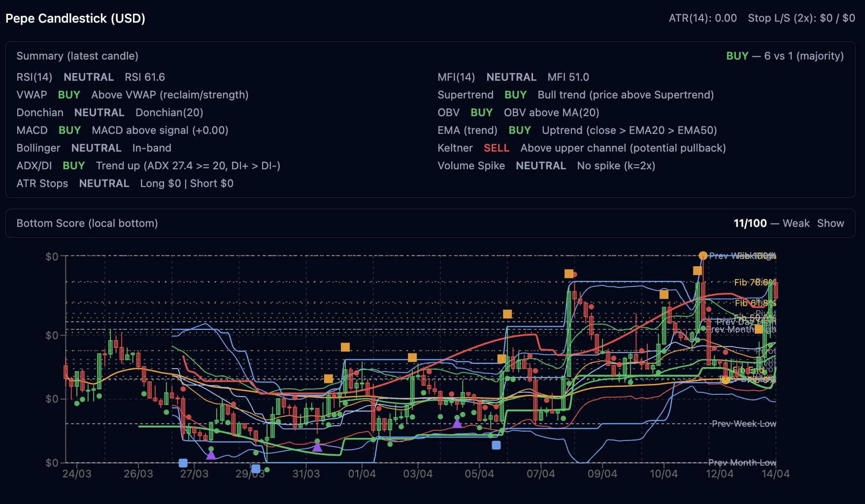The width and height of the screenshot is (865, 504).
Task: Click the ATR(14) readout in header
Action: coord(702,18)
